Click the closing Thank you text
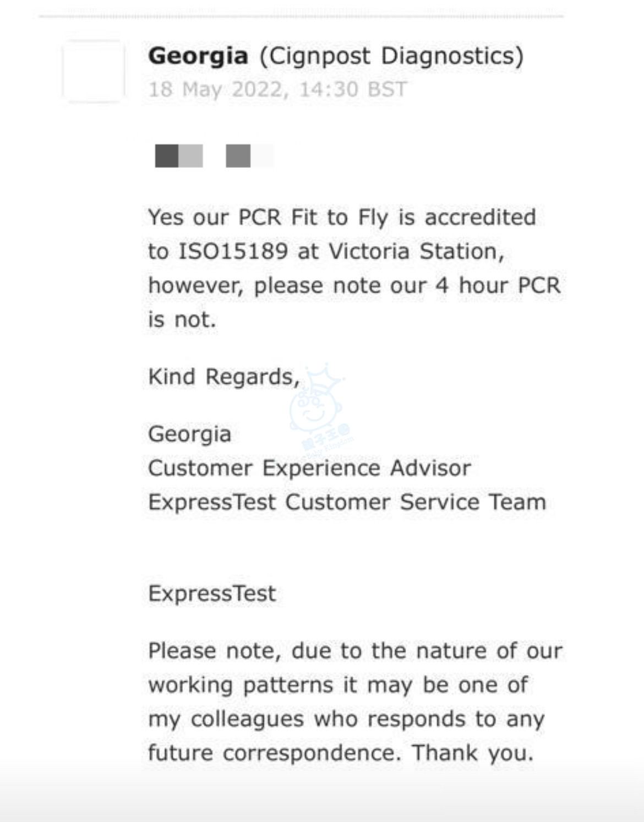 473,753
